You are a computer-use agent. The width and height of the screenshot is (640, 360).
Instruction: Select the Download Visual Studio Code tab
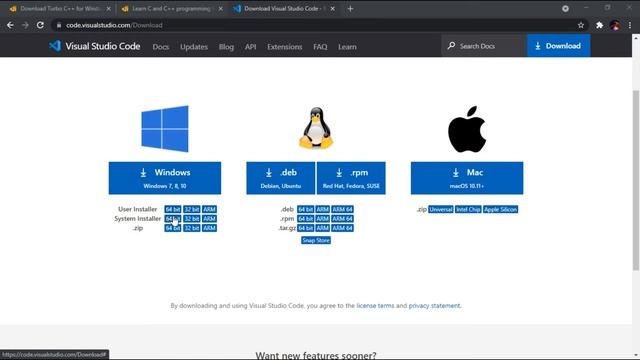(284, 9)
